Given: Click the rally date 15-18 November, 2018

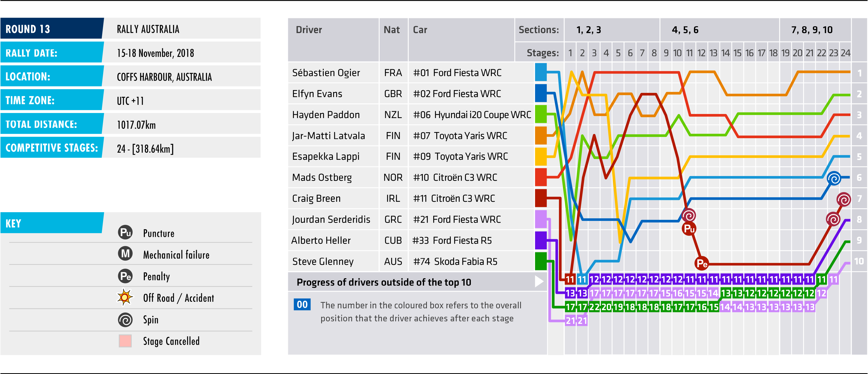Looking at the screenshot, I should (155, 53).
